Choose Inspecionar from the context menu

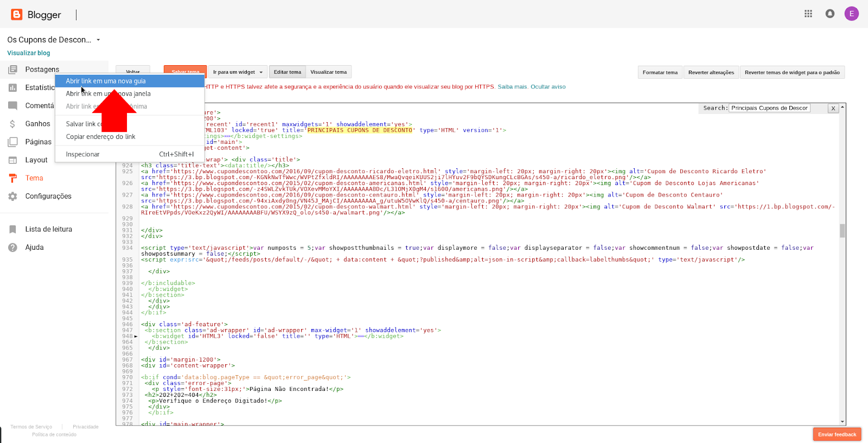click(130, 154)
